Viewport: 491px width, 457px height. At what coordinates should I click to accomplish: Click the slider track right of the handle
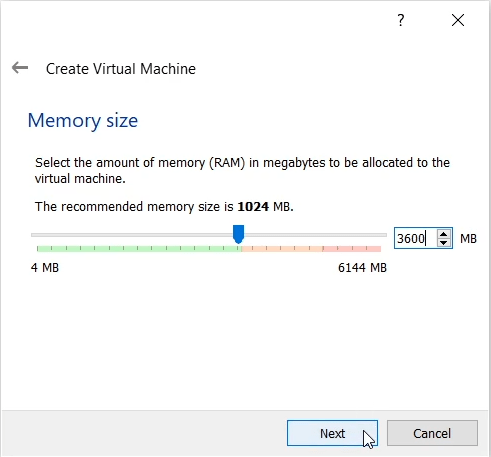[315, 235]
